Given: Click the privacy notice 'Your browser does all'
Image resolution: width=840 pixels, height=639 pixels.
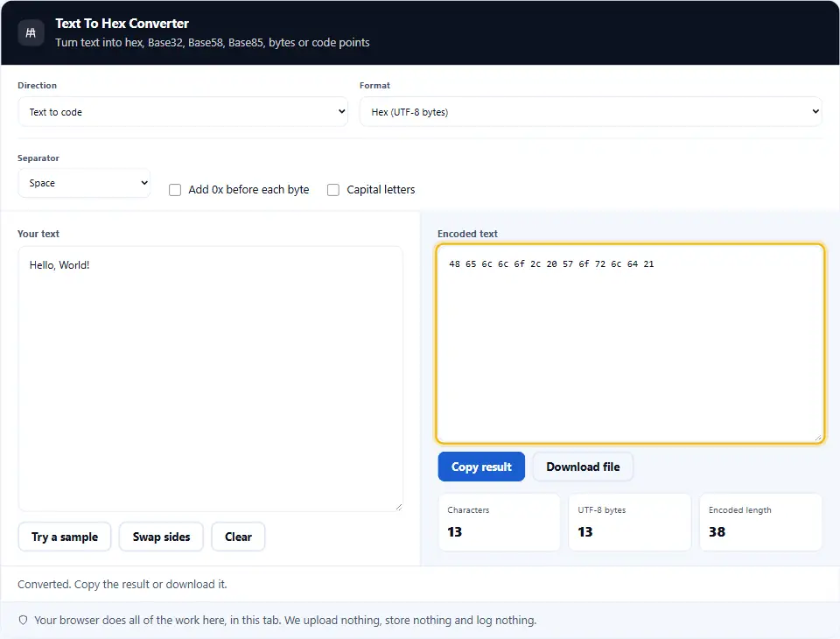Looking at the screenshot, I should point(285,621).
